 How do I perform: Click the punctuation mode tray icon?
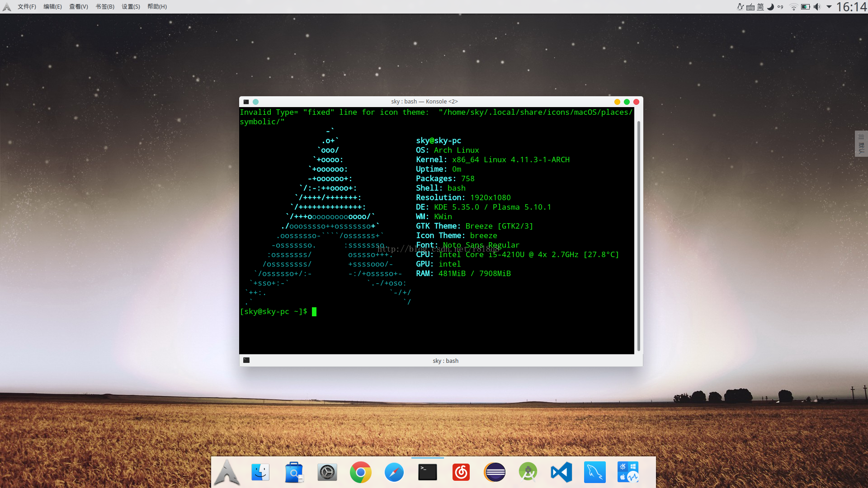click(x=780, y=7)
